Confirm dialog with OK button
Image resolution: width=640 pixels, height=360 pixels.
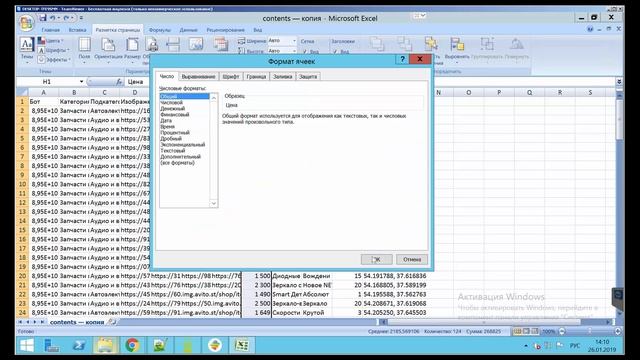[377, 259]
